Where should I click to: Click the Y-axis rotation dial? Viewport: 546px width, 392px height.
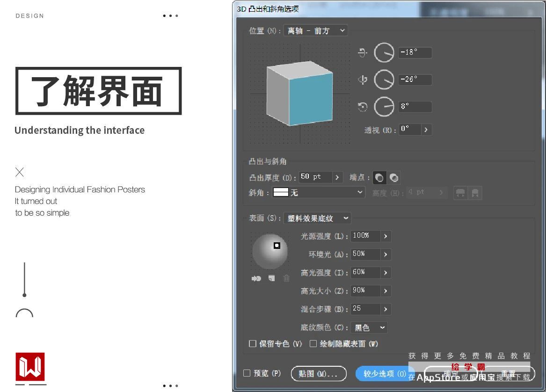coord(384,80)
